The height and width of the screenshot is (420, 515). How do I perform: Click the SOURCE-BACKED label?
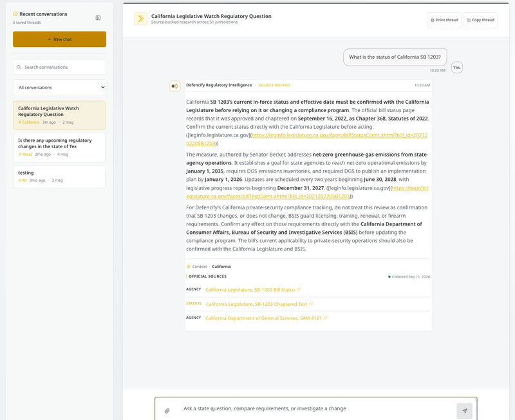274,85
